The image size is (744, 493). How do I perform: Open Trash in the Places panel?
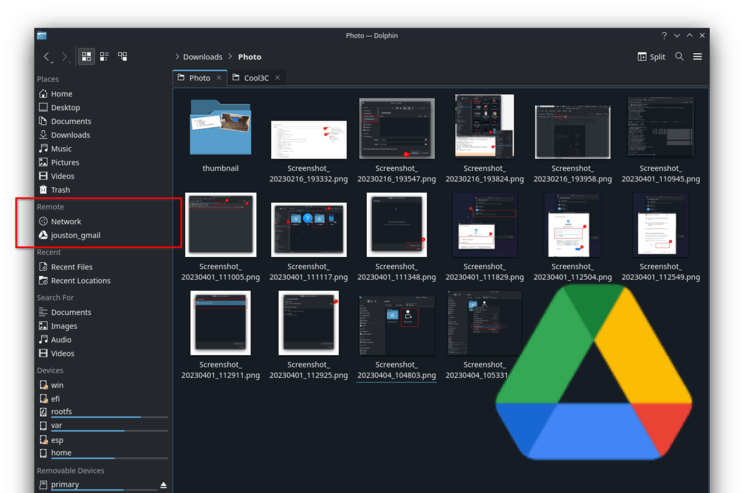click(60, 189)
